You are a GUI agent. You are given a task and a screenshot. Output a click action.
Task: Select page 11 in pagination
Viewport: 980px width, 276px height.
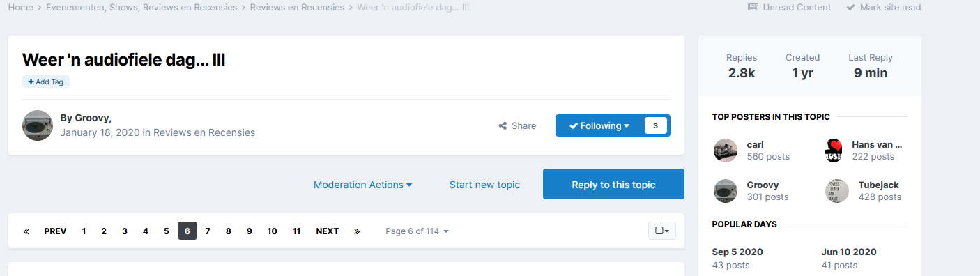pyautogui.click(x=296, y=231)
